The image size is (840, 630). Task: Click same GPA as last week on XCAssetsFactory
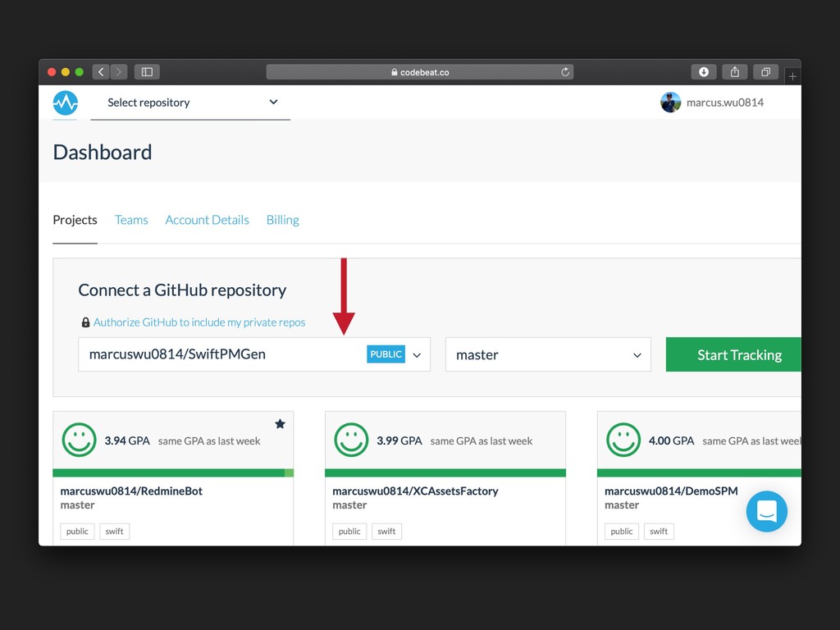481,441
